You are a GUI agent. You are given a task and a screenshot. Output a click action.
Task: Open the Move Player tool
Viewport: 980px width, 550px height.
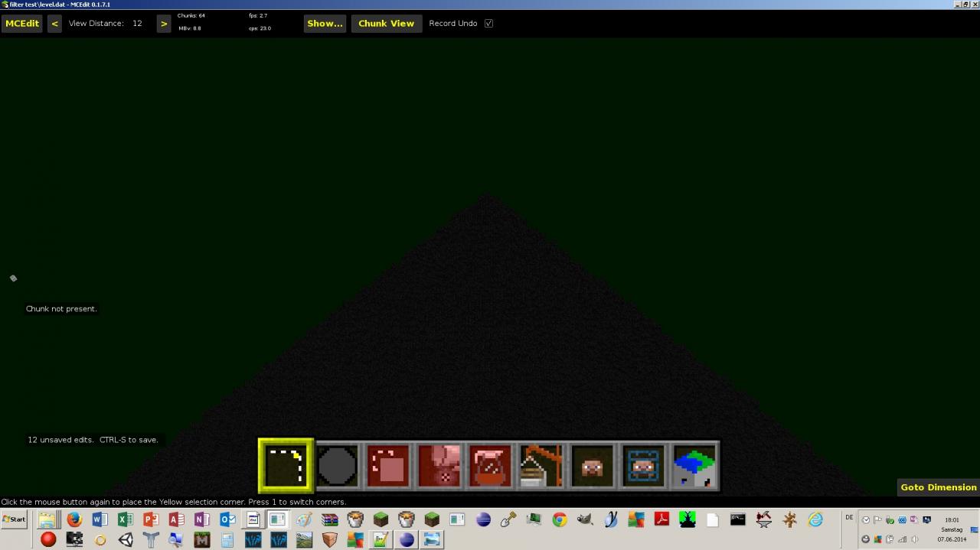pos(592,464)
